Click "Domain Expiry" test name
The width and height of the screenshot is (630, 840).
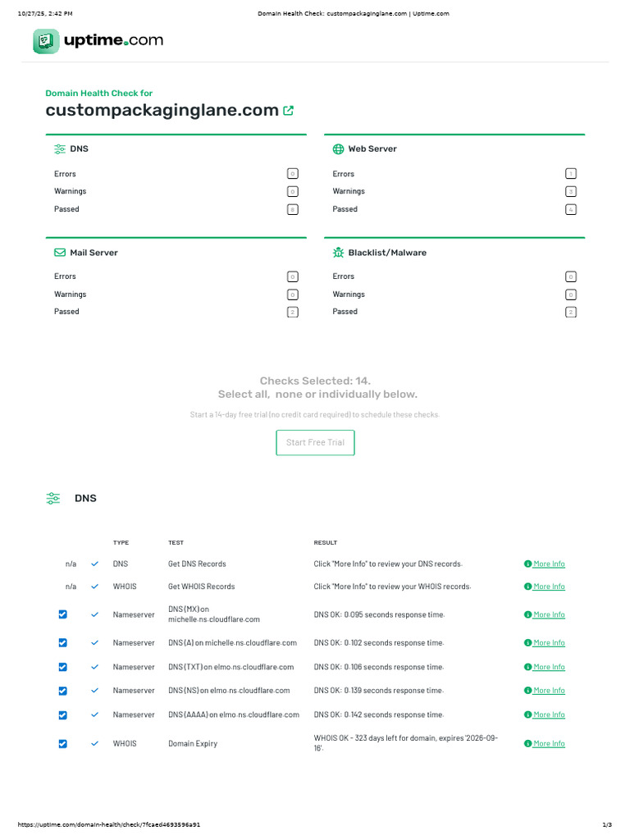(x=193, y=743)
